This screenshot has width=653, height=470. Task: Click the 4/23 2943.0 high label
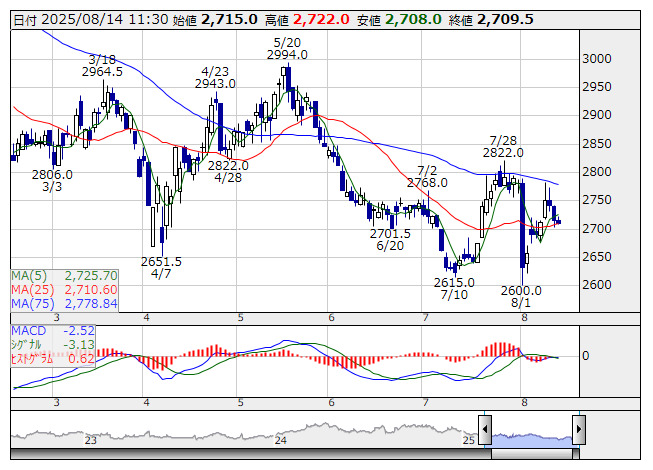point(215,77)
